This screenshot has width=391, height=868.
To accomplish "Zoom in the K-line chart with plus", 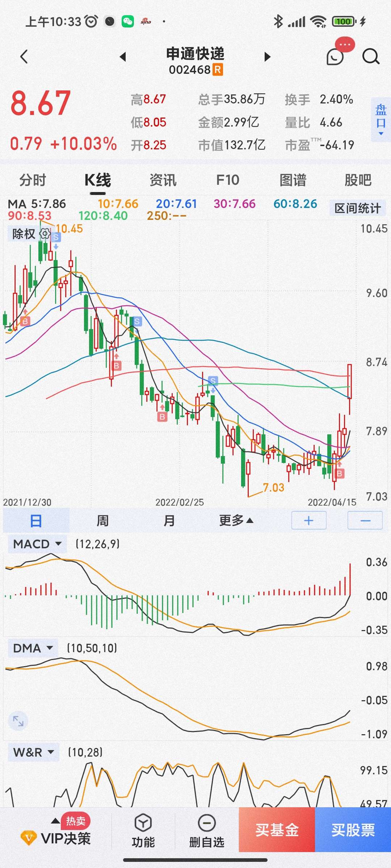I will click(309, 520).
